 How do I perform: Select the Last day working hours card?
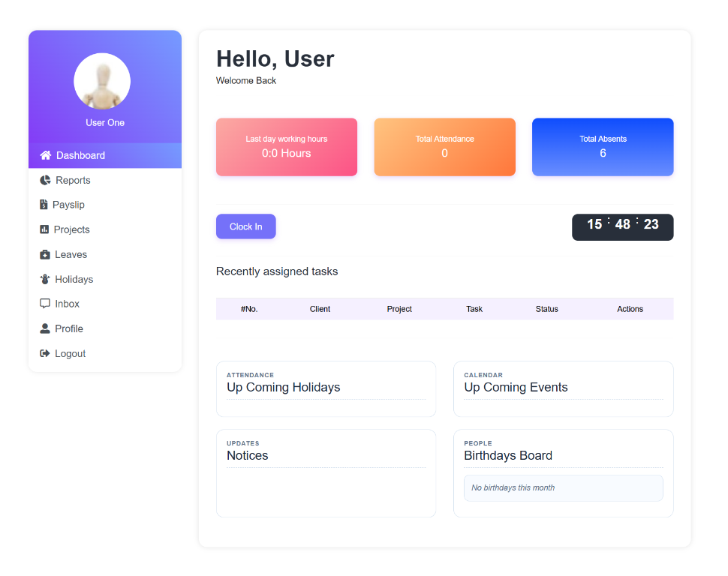point(287,147)
